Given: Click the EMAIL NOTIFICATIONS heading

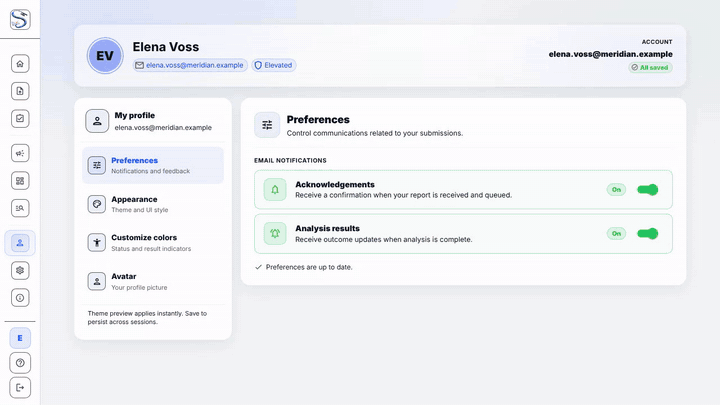Looking at the screenshot, I should [290, 160].
